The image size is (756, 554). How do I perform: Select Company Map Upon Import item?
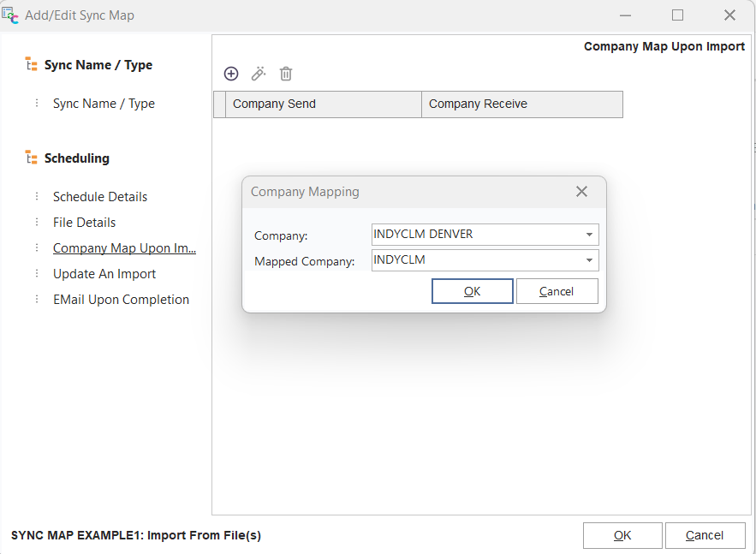pos(124,248)
